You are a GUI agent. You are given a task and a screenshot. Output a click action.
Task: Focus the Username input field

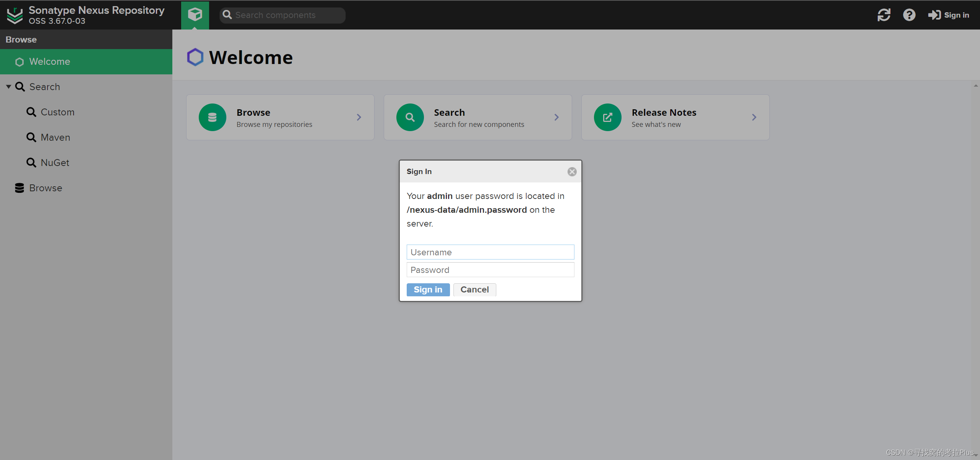tap(490, 252)
